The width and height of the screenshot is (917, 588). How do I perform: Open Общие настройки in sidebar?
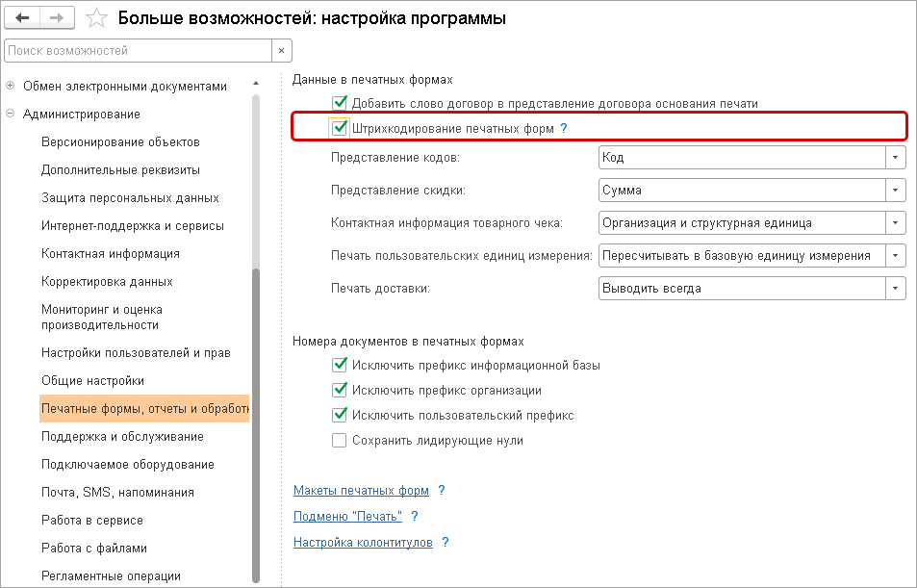pyautogui.click(x=92, y=381)
